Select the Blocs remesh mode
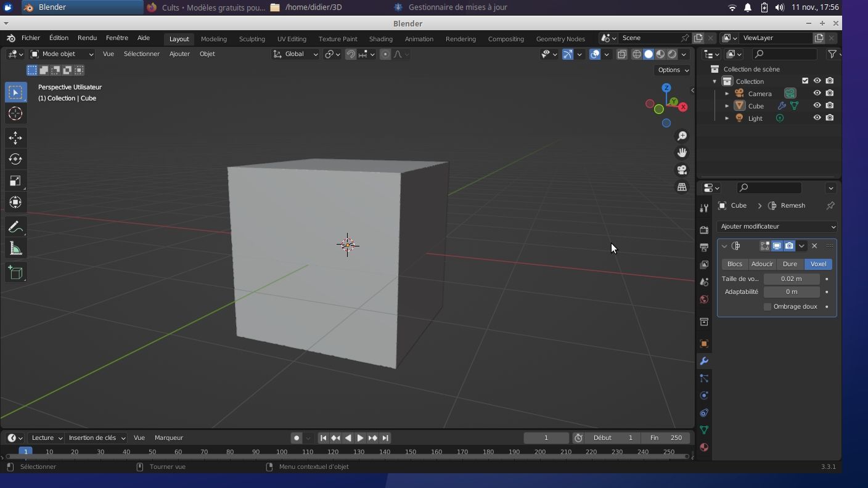Viewport: 868px width, 488px height. (x=734, y=264)
